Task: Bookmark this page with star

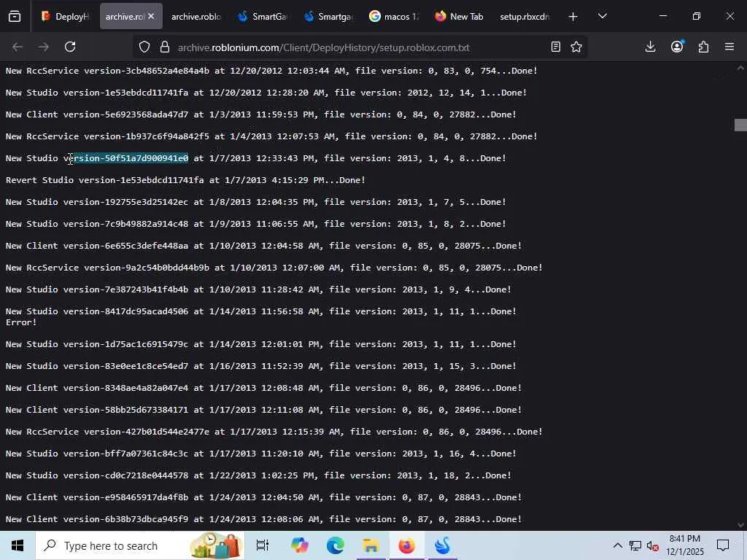Action: coord(576,47)
